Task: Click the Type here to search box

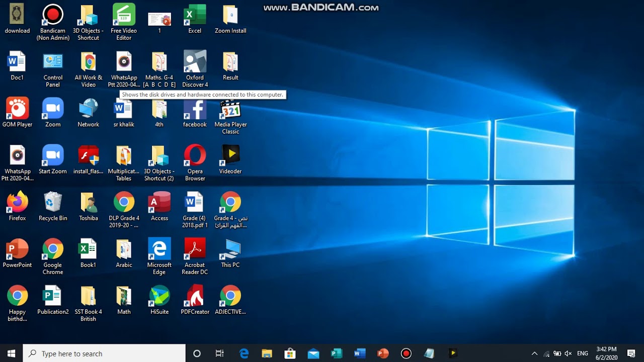Action: [104, 353]
